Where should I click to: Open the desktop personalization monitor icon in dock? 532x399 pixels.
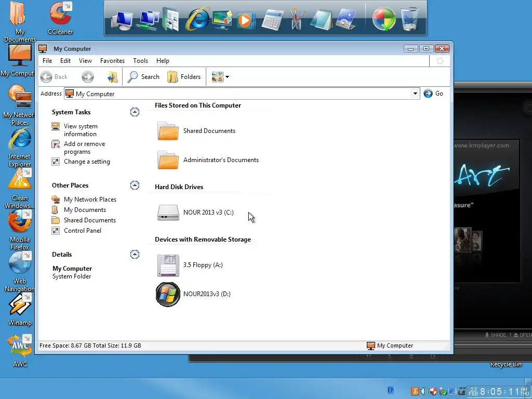(222, 20)
